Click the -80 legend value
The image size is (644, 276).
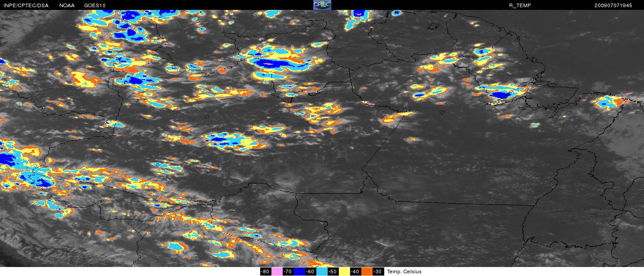(x=265, y=272)
